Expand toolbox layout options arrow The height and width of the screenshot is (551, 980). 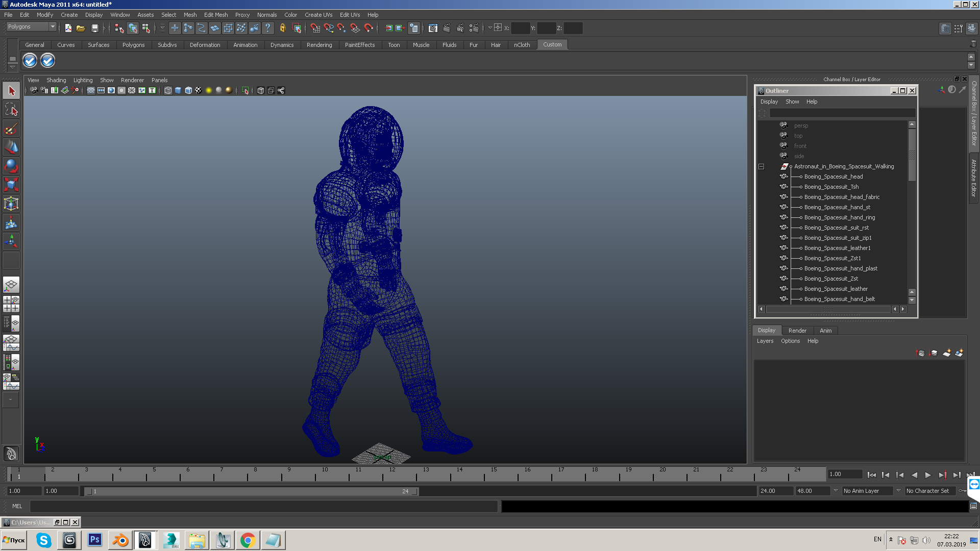click(x=10, y=400)
